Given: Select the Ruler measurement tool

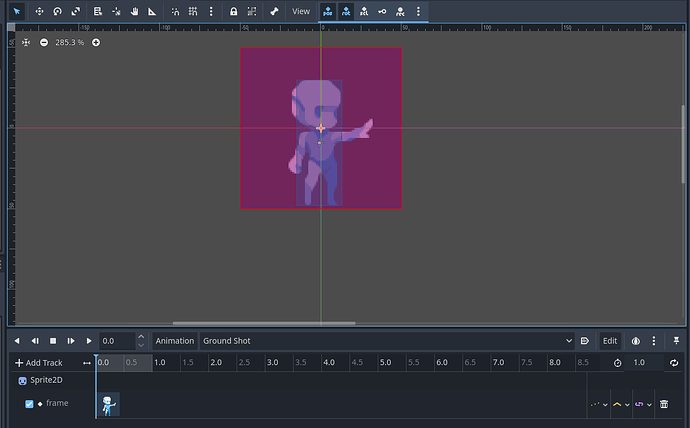Looking at the screenshot, I should 151,11.
